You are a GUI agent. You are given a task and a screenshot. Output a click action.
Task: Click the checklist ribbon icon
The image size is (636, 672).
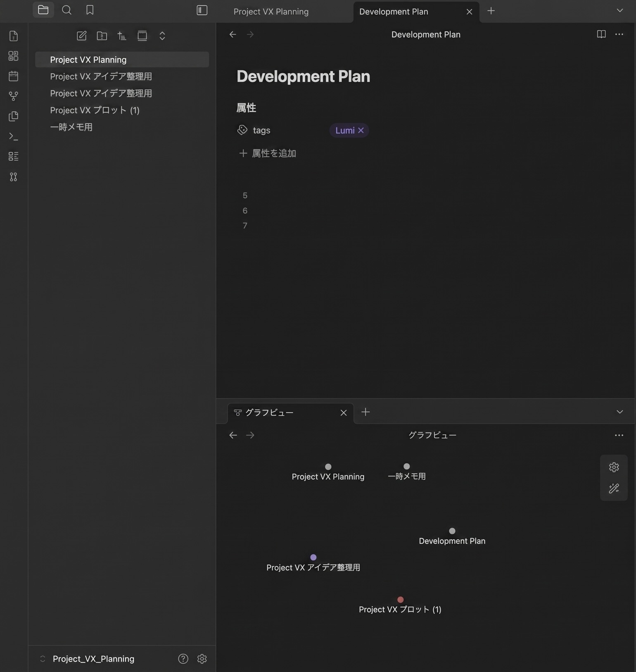pyautogui.click(x=14, y=156)
